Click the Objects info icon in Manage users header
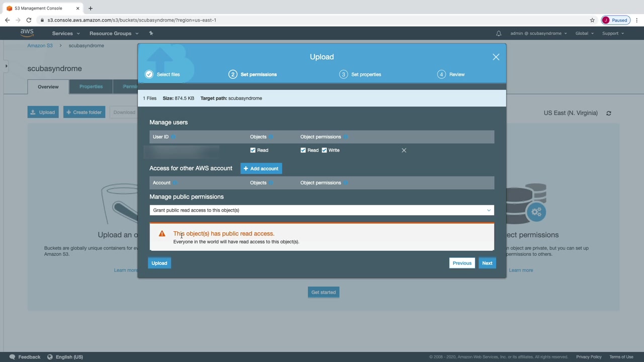644x362 pixels. tap(271, 137)
